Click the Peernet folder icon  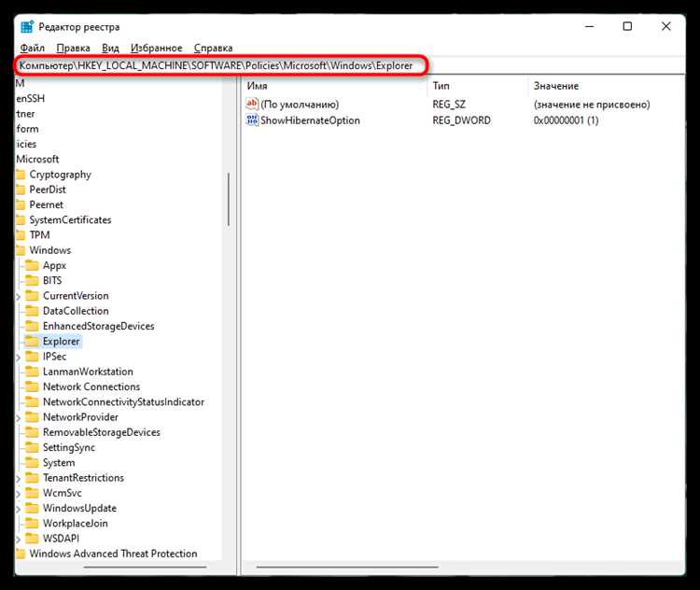tap(21, 205)
